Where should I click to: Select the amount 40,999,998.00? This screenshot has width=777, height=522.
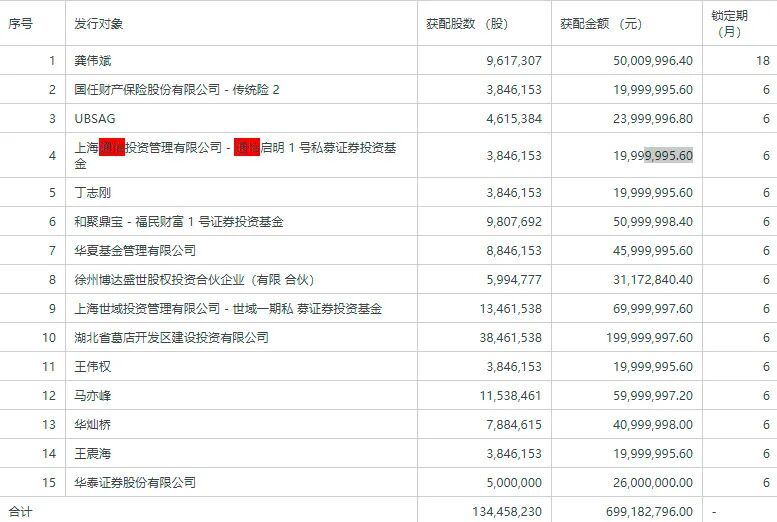(x=653, y=425)
